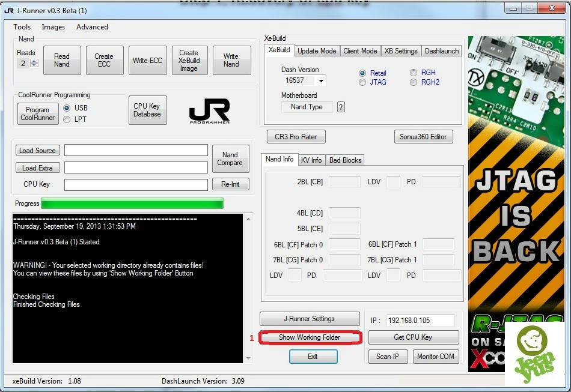Screen dimensions: 571x392
Task: Click the question mark help button
Action: click(x=341, y=107)
